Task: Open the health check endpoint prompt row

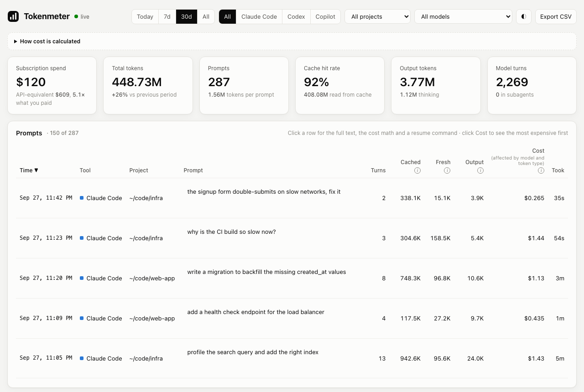Action: (x=292, y=318)
